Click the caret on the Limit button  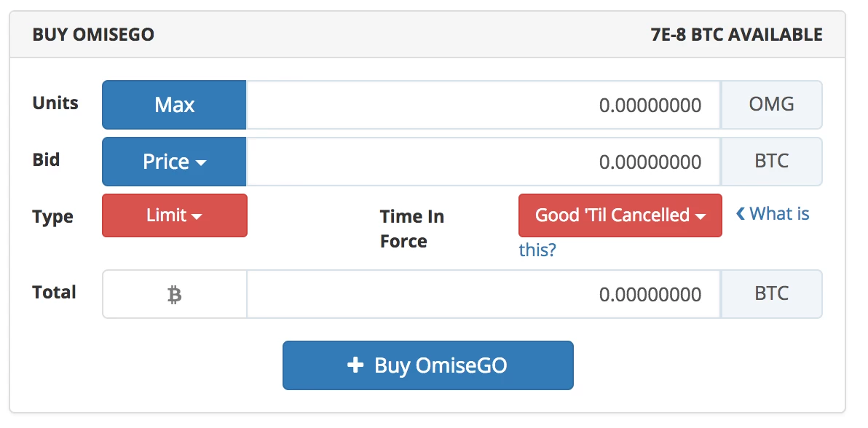pos(196,215)
